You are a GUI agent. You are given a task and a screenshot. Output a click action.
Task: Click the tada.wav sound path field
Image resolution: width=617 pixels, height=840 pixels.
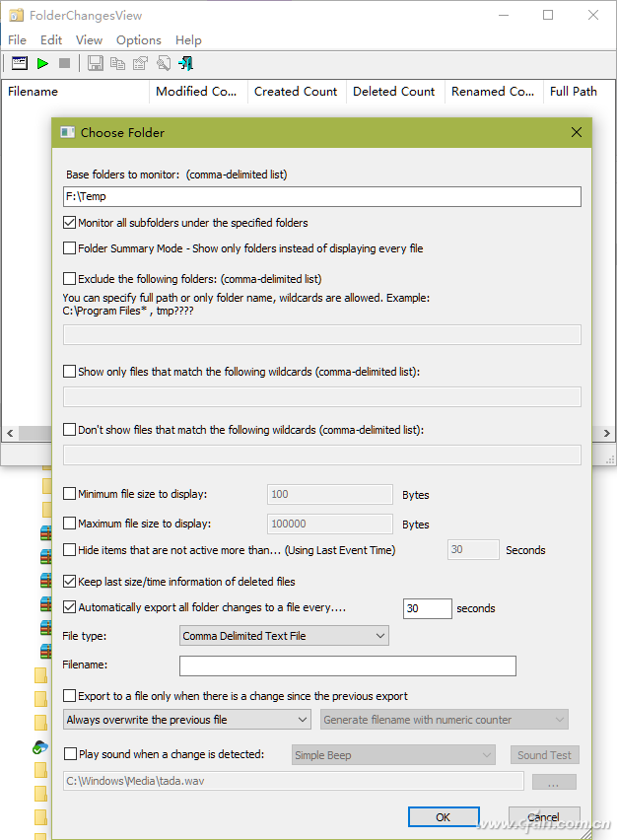coord(294,781)
